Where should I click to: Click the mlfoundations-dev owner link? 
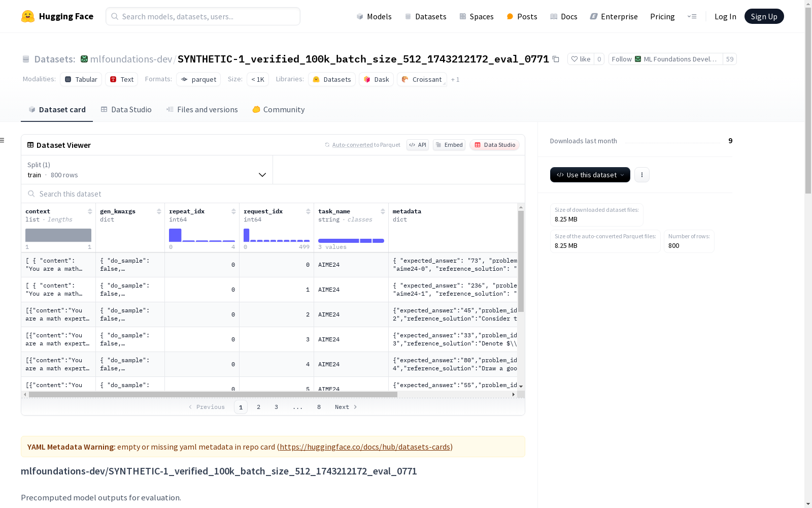coord(131,59)
